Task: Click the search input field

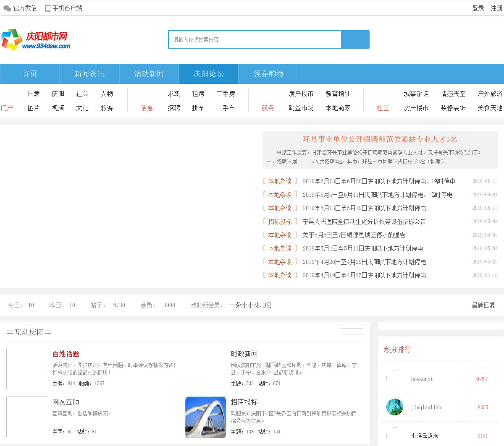Action: click(255, 39)
